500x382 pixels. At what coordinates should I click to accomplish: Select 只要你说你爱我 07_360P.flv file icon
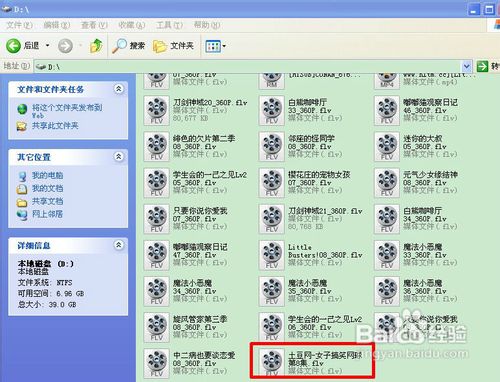point(156,219)
